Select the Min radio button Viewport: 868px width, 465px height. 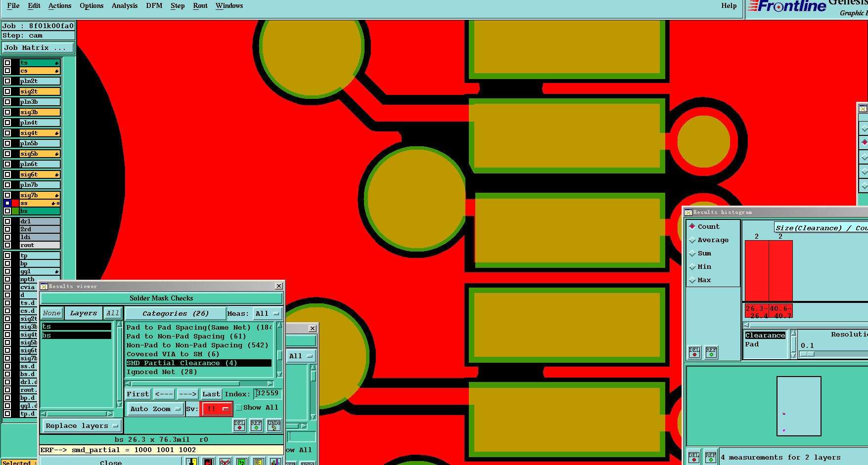click(x=692, y=267)
